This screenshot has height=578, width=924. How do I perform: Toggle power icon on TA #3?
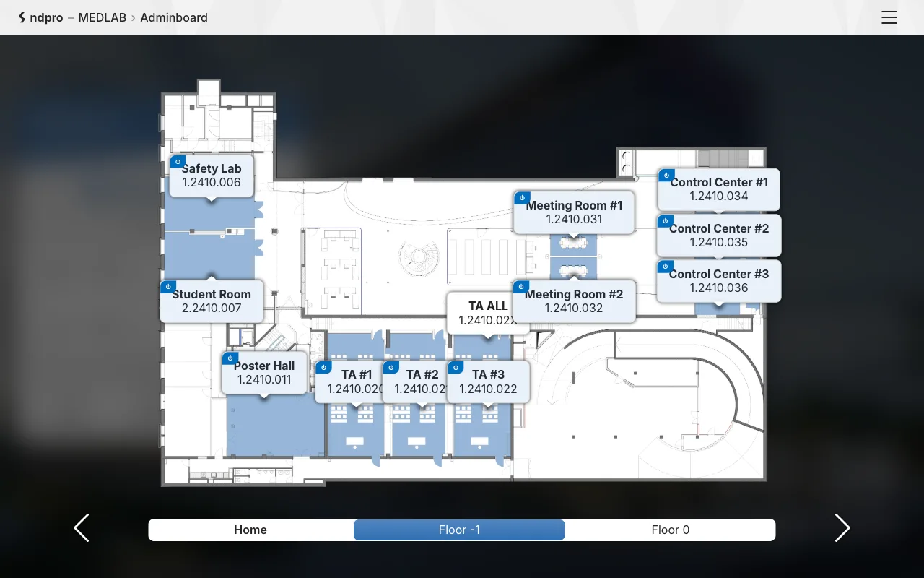click(455, 367)
